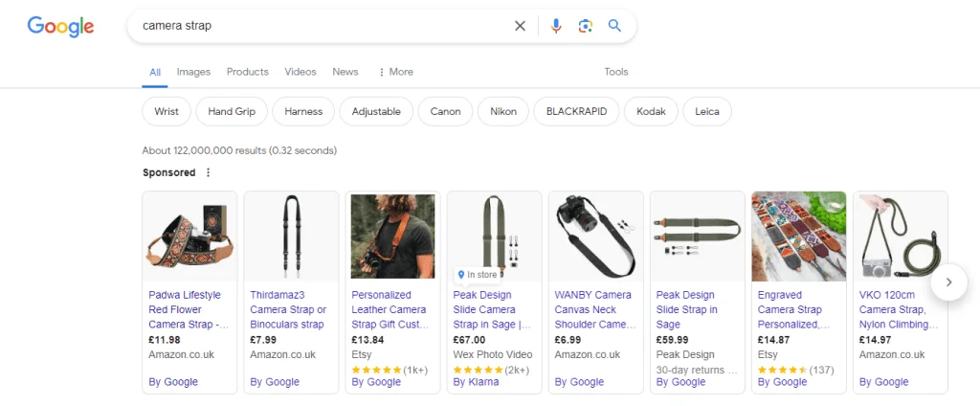Open the Tools filter options
The image size is (980, 406).
[x=616, y=72]
